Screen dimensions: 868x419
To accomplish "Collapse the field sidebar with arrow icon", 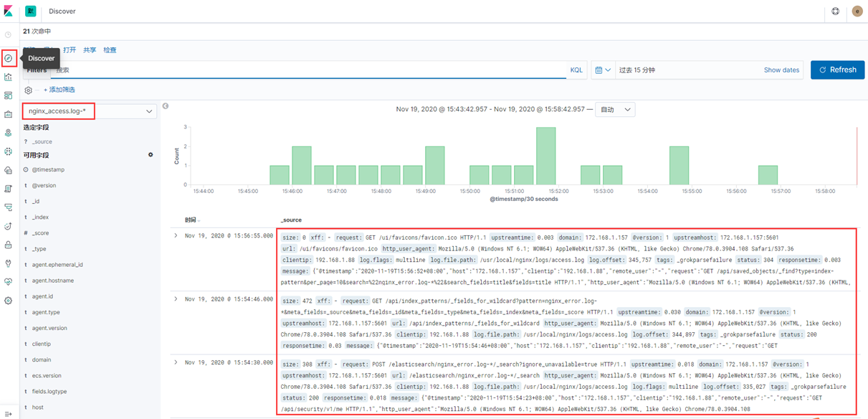I will pyautogui.click(x=166, y=106).
